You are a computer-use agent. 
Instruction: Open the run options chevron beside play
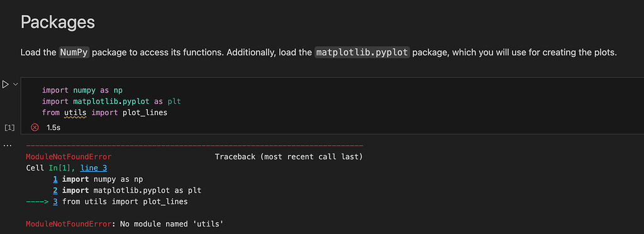[16, 84]
